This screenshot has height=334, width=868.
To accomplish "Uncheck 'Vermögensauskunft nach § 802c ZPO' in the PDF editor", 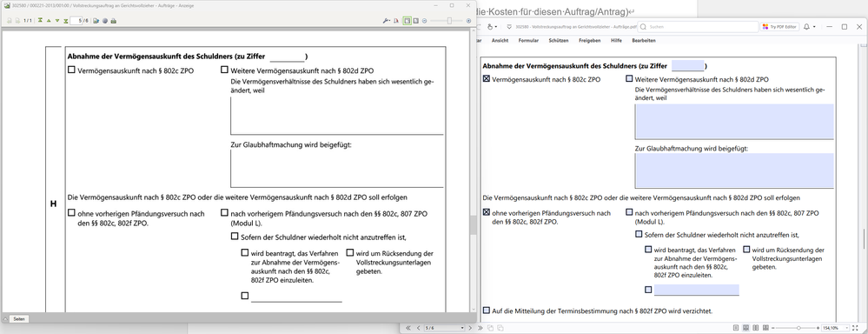I will tap(487, 79).
